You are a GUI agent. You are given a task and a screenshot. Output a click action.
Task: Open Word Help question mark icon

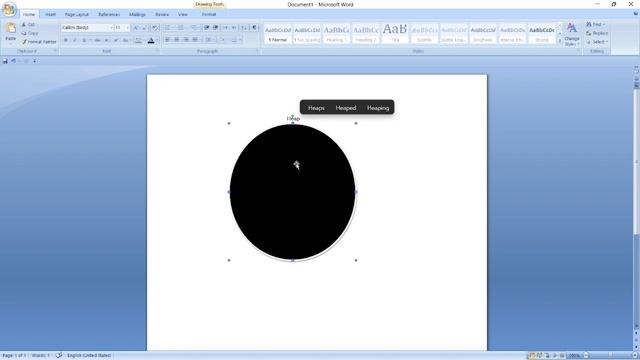point(636,14)
